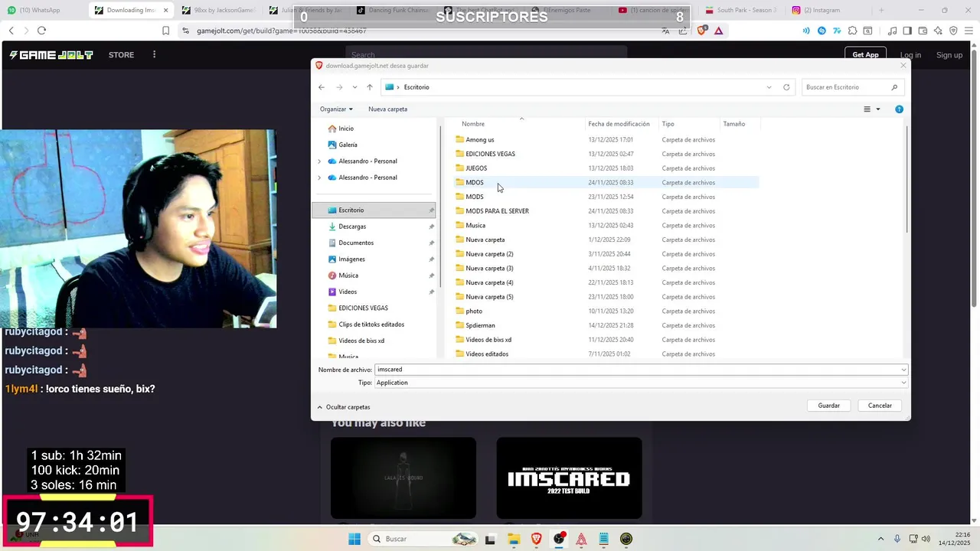Open File Explorer from the taskbar
Screen dimensions: 980x551
514,539
